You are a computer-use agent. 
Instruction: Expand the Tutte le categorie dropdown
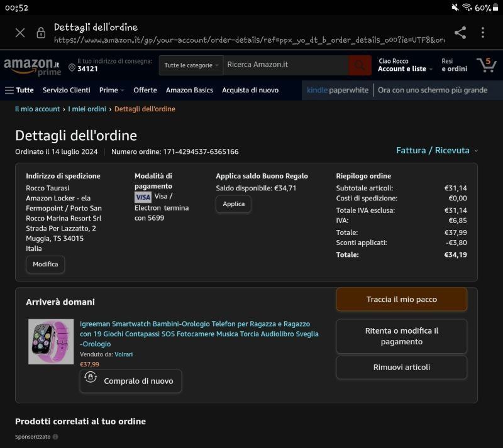[191, 65]
